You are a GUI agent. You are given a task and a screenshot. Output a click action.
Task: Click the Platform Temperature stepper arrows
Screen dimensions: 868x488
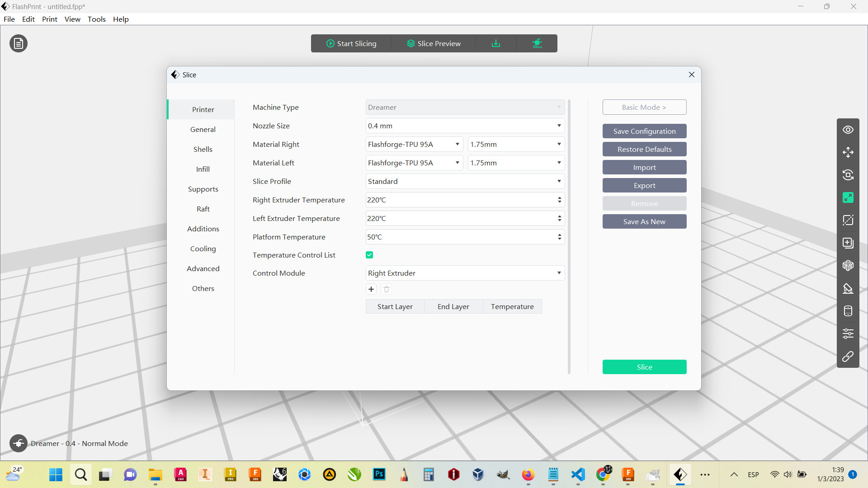click(560, 237)
